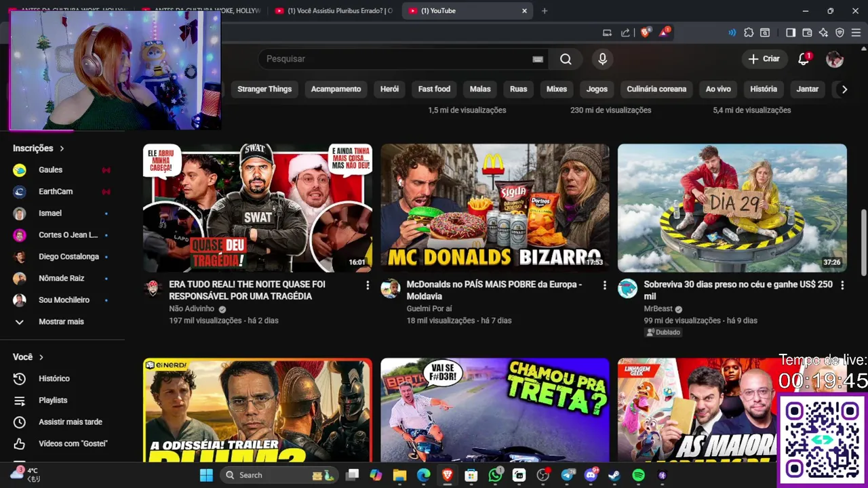Open the Brave hamburger menu
This screenshot has width=868, height=488.
[x=856, y=33]
